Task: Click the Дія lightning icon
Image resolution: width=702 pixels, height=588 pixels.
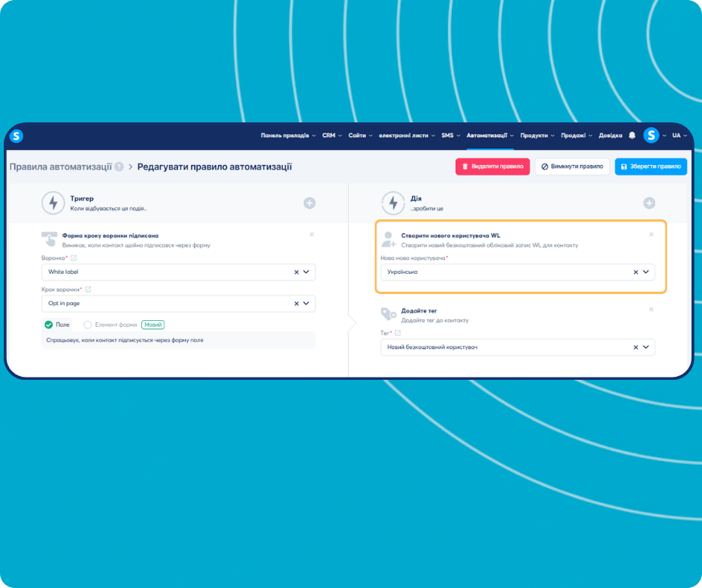Action: [393, 203]
